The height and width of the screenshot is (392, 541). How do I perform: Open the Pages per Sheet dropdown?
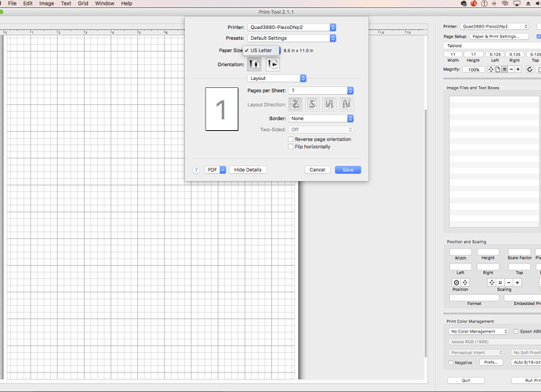tap(321, 90)
